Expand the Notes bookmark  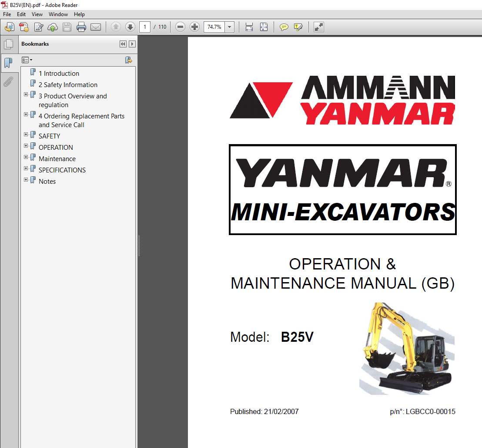(26, 180)
